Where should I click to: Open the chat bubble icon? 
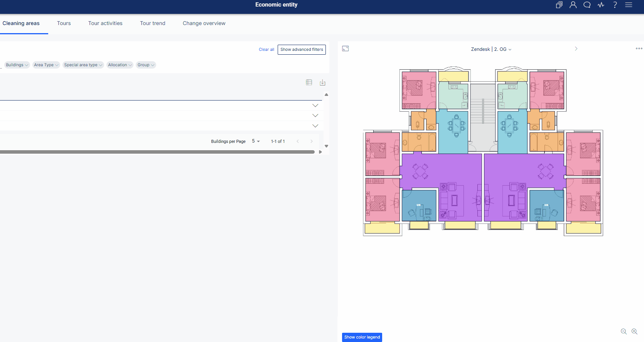pyautogui.click(x=587, y=5)
